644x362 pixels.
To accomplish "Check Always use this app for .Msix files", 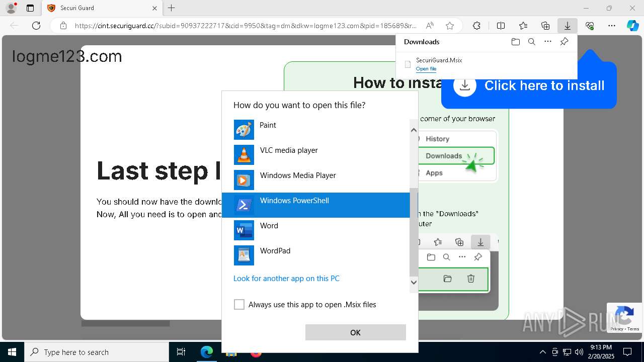I will (239, 305).
